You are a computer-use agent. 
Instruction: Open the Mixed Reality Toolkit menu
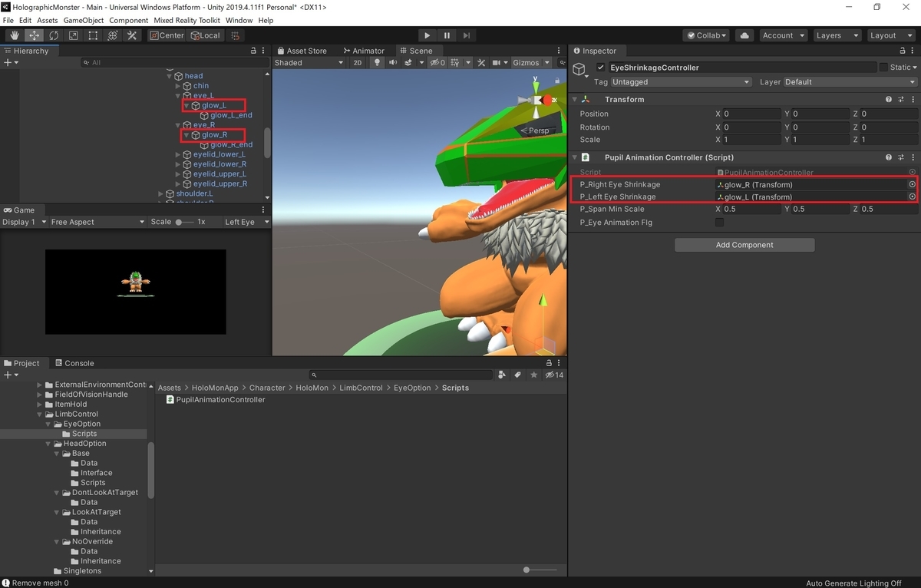tap(187, 20)
